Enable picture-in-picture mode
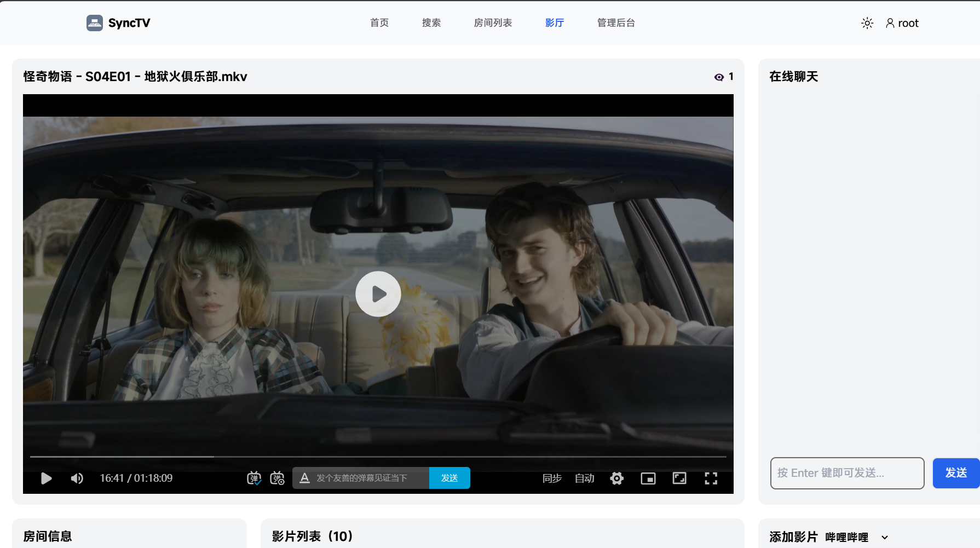The height and width of the screenshot is (548, 980). [648, 478]
